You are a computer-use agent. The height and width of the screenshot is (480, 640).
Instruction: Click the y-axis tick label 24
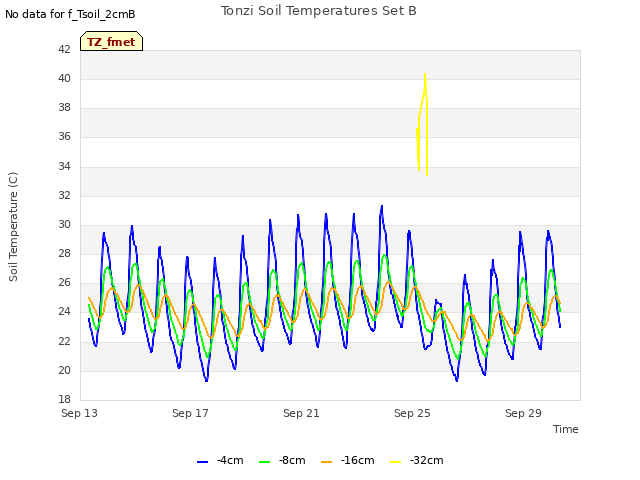64,312
